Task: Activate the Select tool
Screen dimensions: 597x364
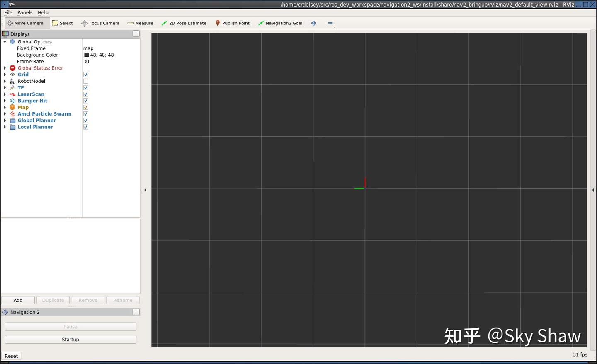Action: tap(63, 23)
